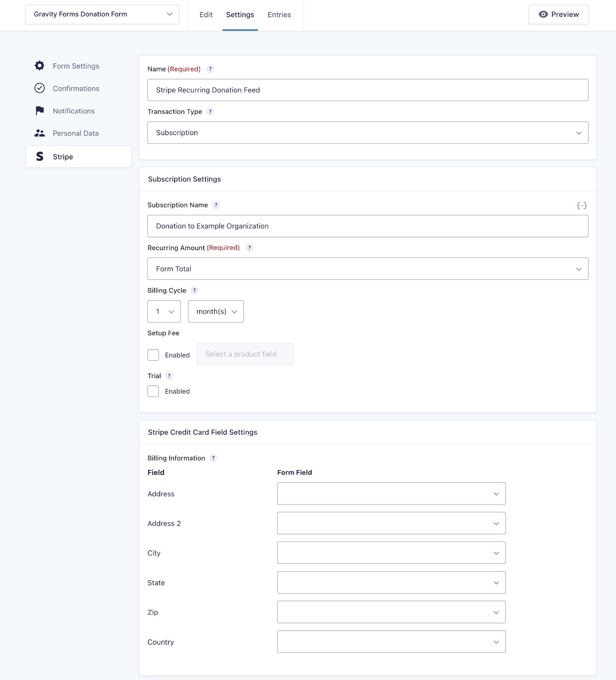Click the Confirmations checkmark circle icon
Screen dimensions: 616x680
point(39,88)
